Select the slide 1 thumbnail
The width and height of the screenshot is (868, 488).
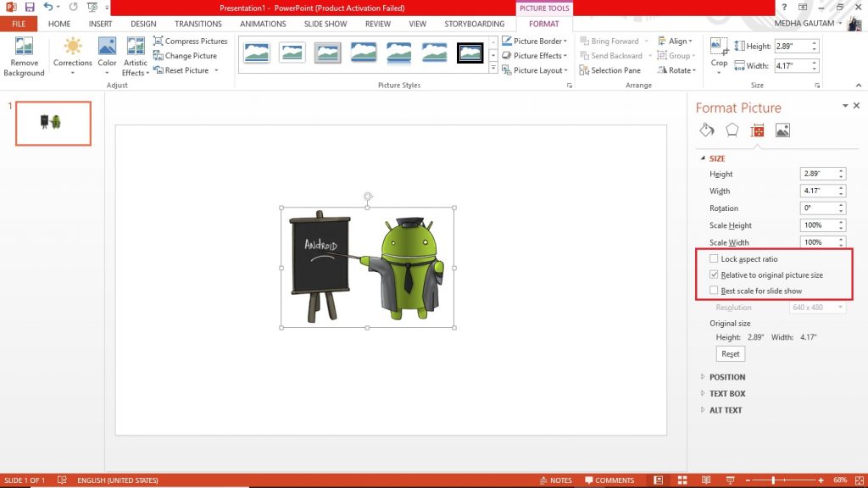pyautogui.click(x=53, y=123)
